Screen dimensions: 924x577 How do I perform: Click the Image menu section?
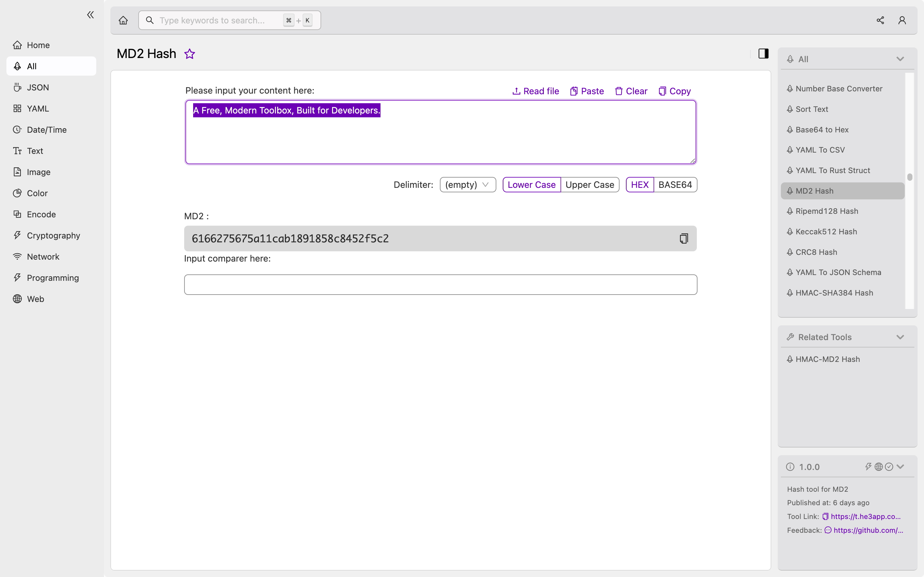[x=38, y=171]
